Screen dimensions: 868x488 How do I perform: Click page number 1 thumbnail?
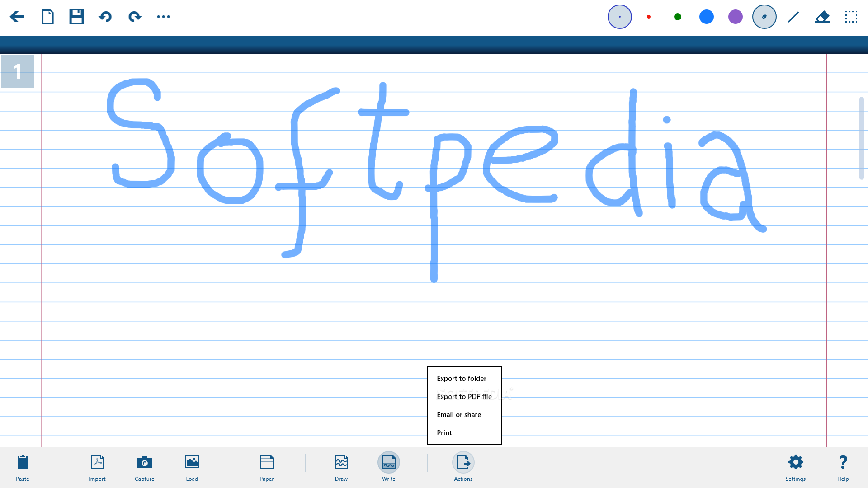click(x=18, y=71)
